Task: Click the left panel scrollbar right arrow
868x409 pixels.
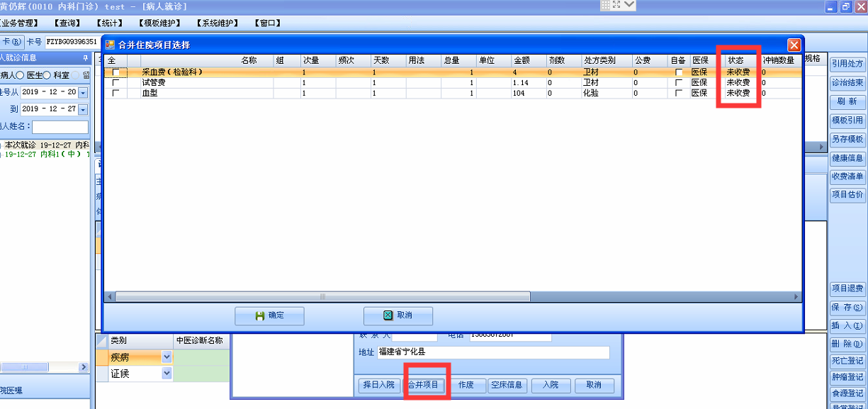Action: pos(83,367)
